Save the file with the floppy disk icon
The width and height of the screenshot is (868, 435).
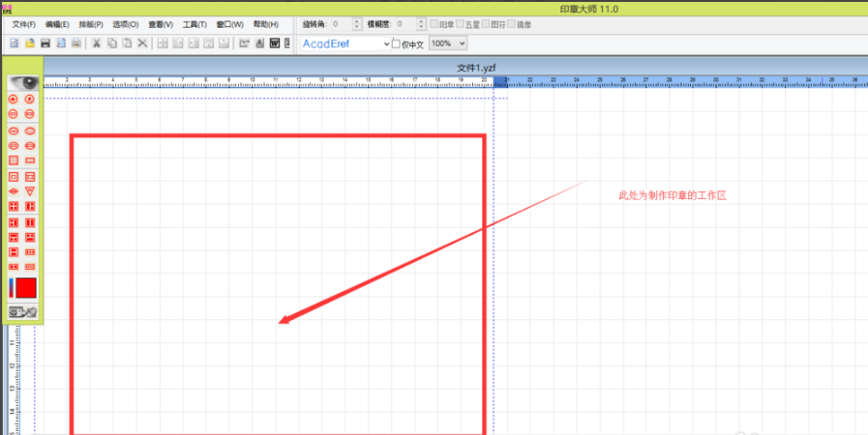(x=45, y=43)
